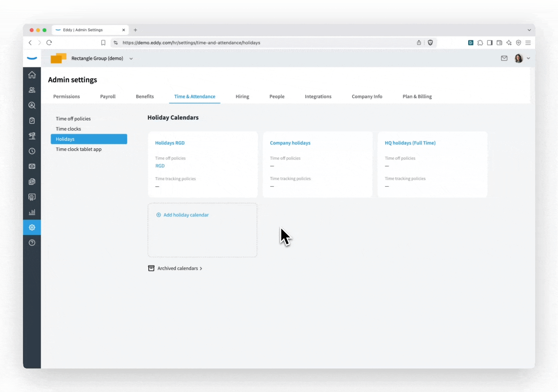Viewport: 558px width, 392px height.
Task: Open the candidate search icon in sidebar
Action: [32, 105]
